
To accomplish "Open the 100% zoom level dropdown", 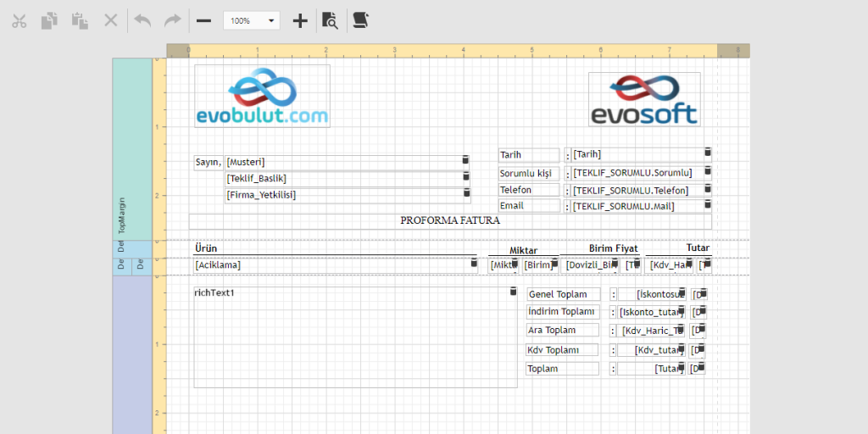I will (252, 20).
